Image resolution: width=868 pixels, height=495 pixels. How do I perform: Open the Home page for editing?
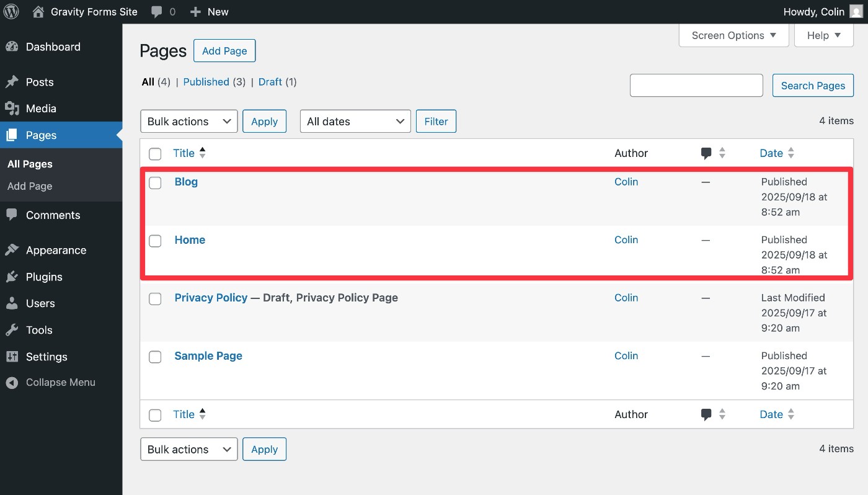190,239
